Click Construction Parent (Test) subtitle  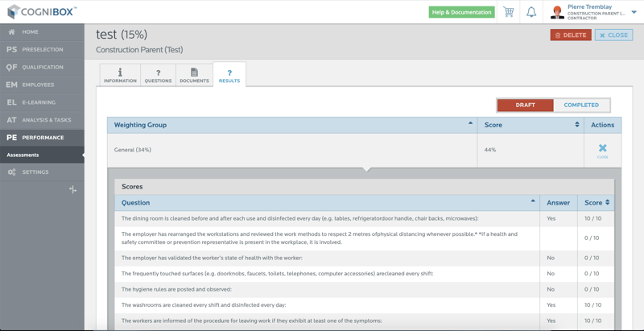click(x=139, y=50)
